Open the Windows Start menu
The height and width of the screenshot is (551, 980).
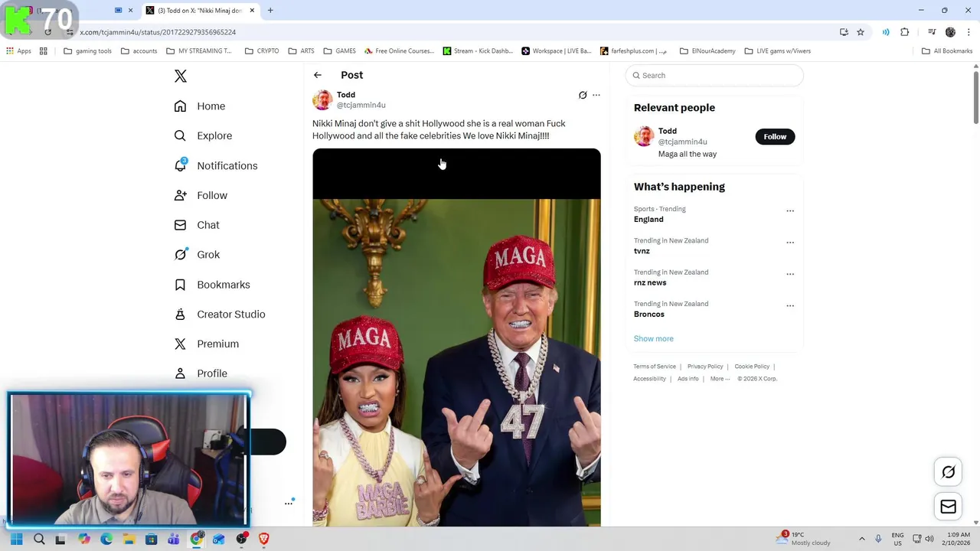(16, 539)
